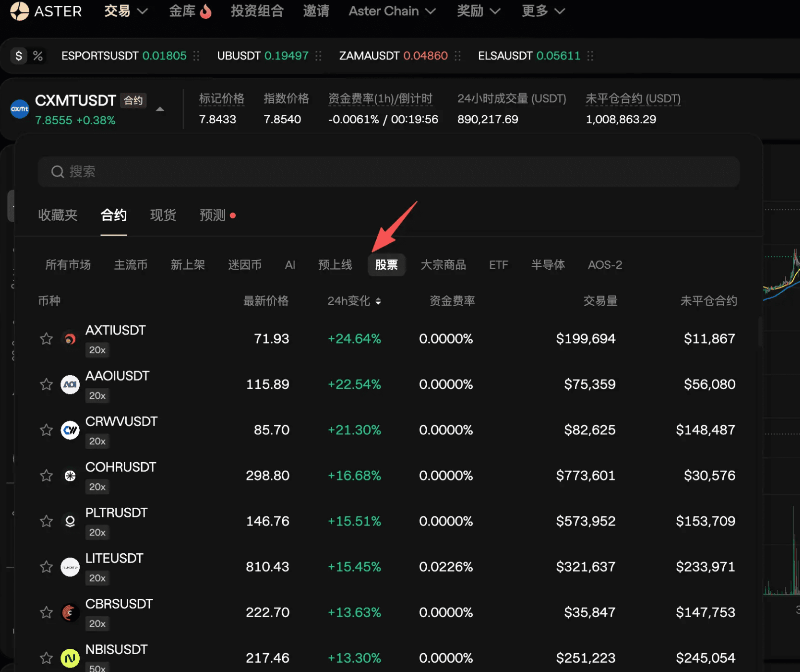Click the 20x leverage badge under LITEUSDT

(97, 578)
